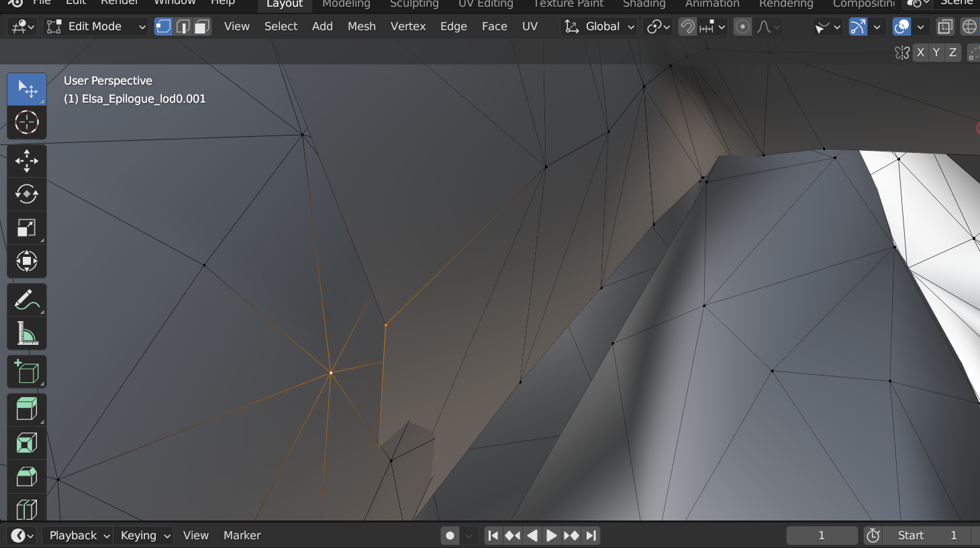Switch to edge select mode
The image size is (980, 548).
tap(183, 26)
